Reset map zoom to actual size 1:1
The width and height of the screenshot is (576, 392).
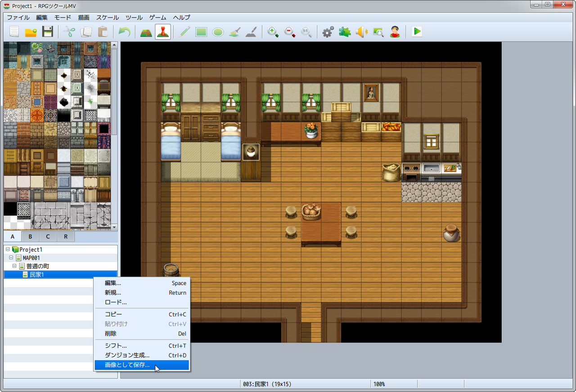[306, 32]
